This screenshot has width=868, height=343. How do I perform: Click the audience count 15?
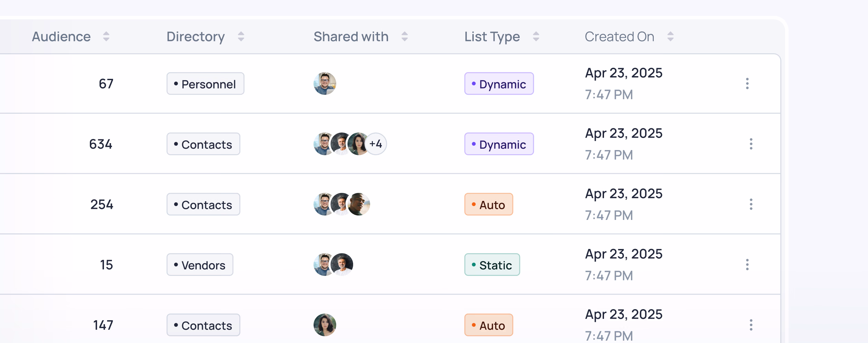tap(106, 265)
